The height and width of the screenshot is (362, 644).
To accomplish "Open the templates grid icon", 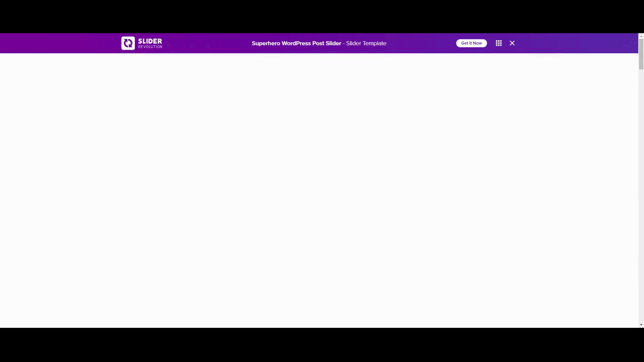I will (499, 43).
